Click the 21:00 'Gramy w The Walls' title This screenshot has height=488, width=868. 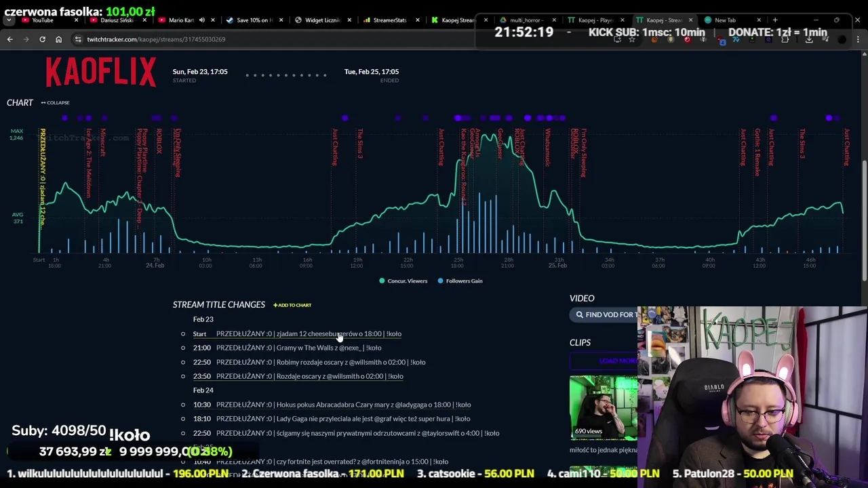tap(298, 348)
